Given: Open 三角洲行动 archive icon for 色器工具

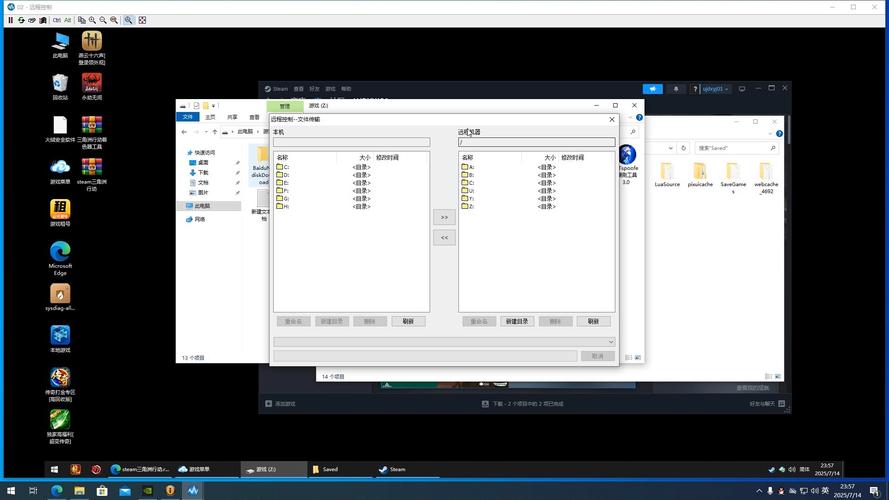Looking at the screenshot, I should pos(91,132).
